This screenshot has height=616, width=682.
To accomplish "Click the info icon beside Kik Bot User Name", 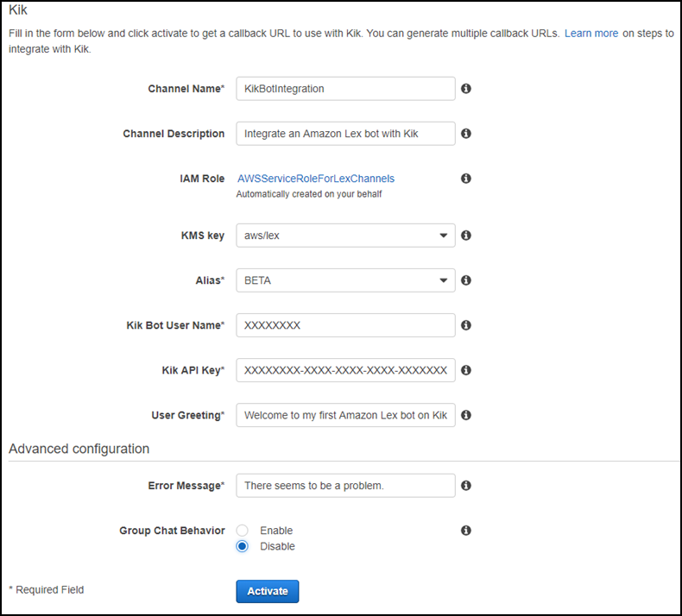I will (x=466, y=325).
